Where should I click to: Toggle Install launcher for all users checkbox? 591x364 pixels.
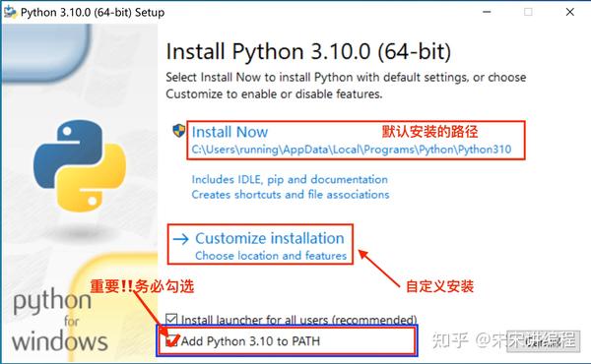pyautogui.click(x=171, y=320)
